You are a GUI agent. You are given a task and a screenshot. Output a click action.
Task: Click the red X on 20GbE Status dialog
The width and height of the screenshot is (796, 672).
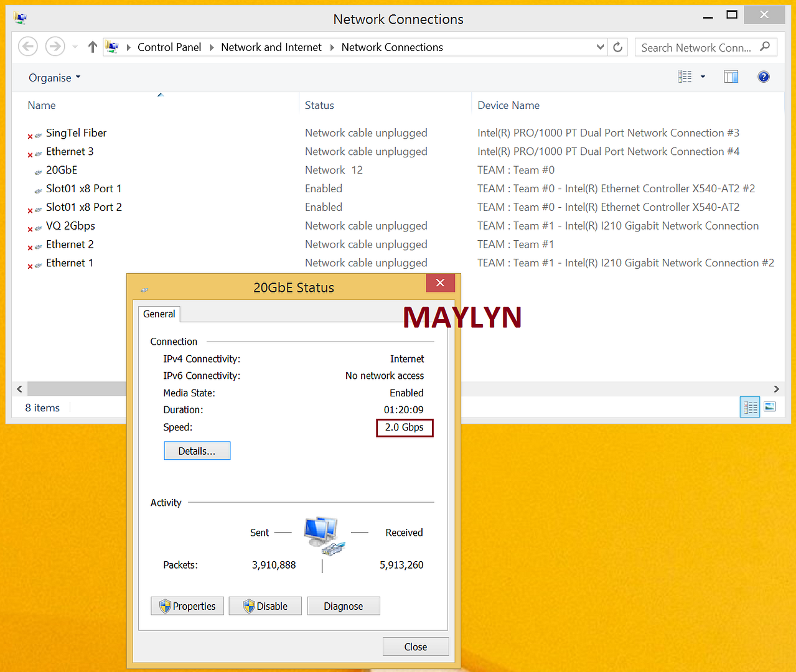click(x=441, y=283)
